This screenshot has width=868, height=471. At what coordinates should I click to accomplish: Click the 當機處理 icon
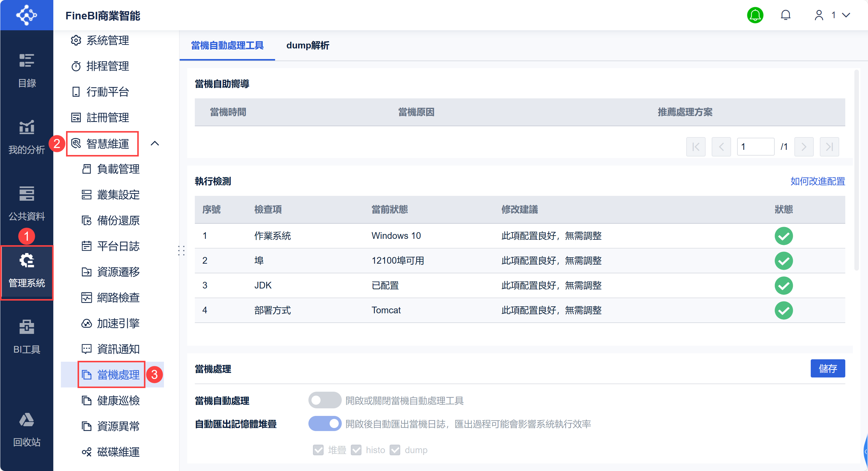[x=87, y=375]
